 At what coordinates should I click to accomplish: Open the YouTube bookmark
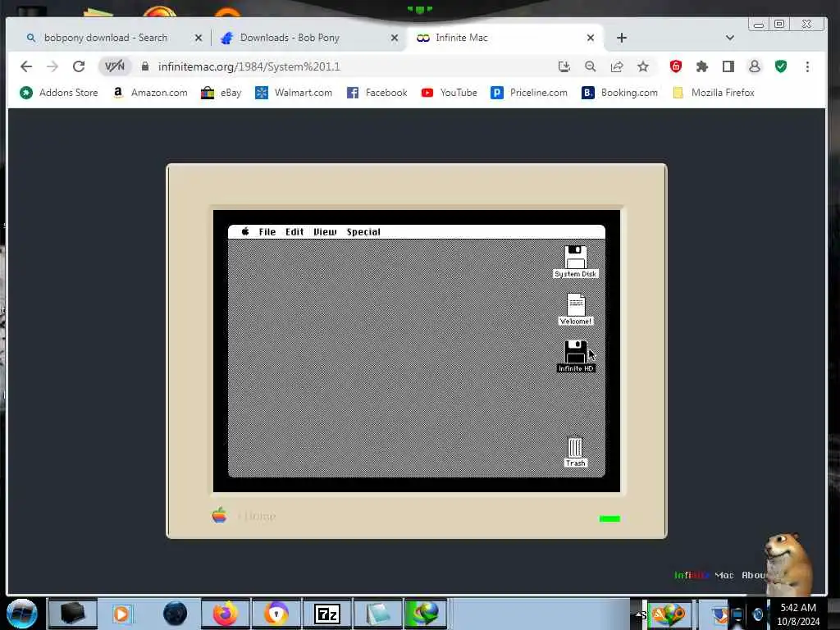449,93
